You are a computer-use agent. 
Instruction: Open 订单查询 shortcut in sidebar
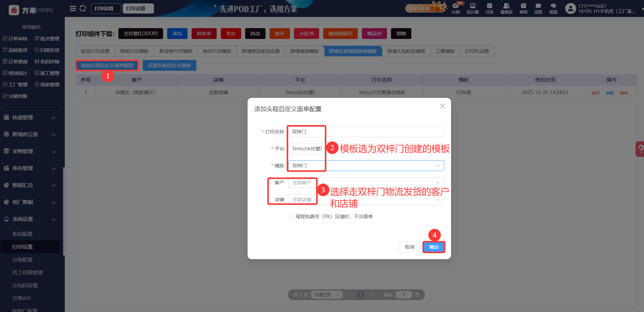pyautogui.click(x=15, y=62)
